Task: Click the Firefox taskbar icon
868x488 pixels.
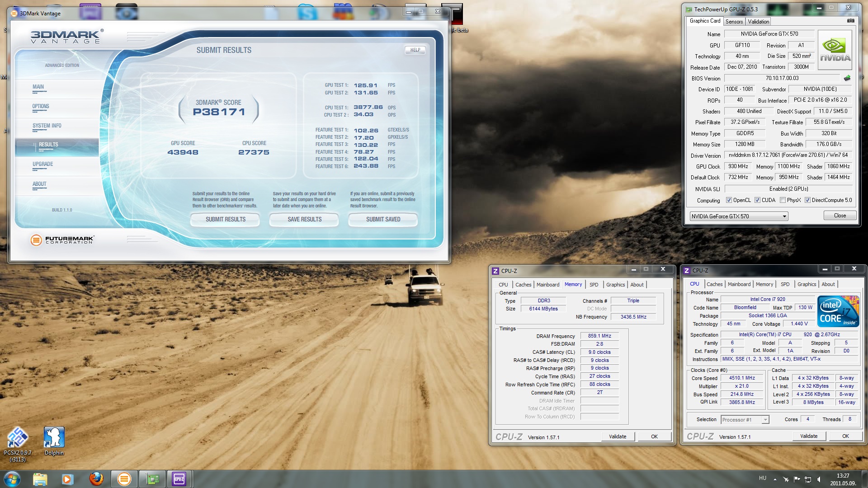Action: [x=96, y=479]
